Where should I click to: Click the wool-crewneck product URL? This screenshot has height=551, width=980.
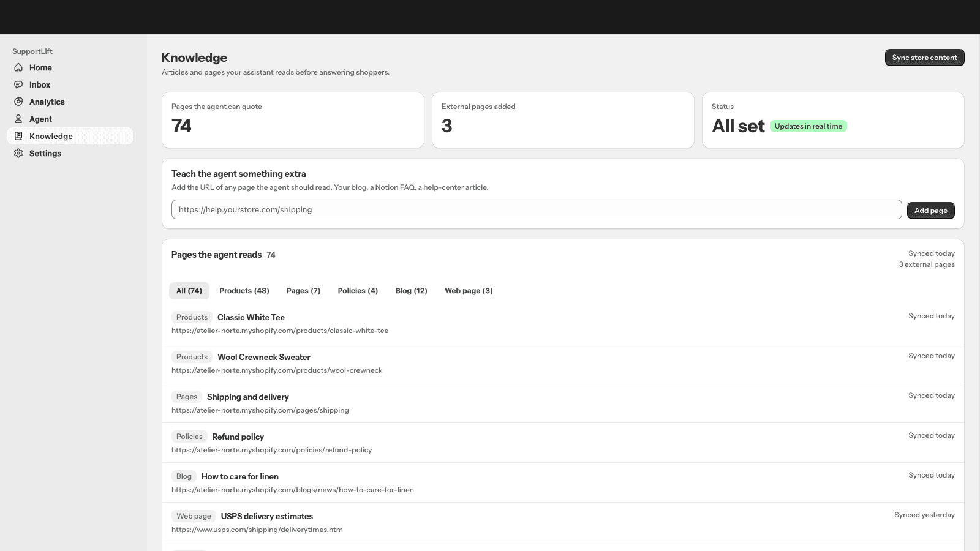click(x=277, y=370)
